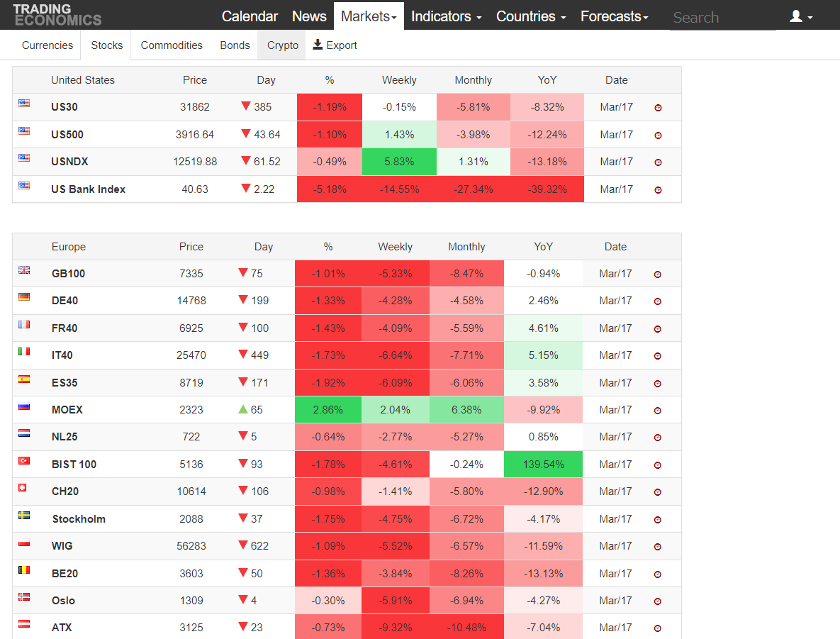Click the Trading Economics logo
Viewport: 840px width, 639px height.
(x=57, y=15)
